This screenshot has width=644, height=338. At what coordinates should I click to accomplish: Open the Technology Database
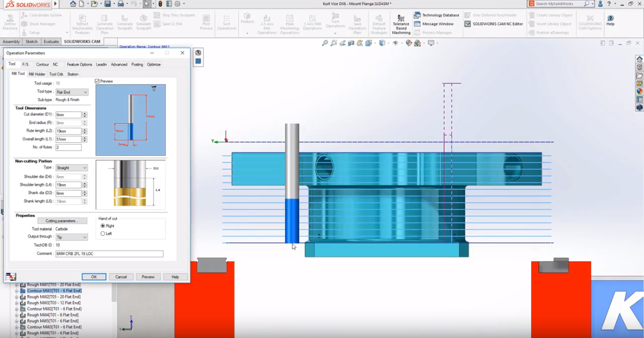(436, 15)
